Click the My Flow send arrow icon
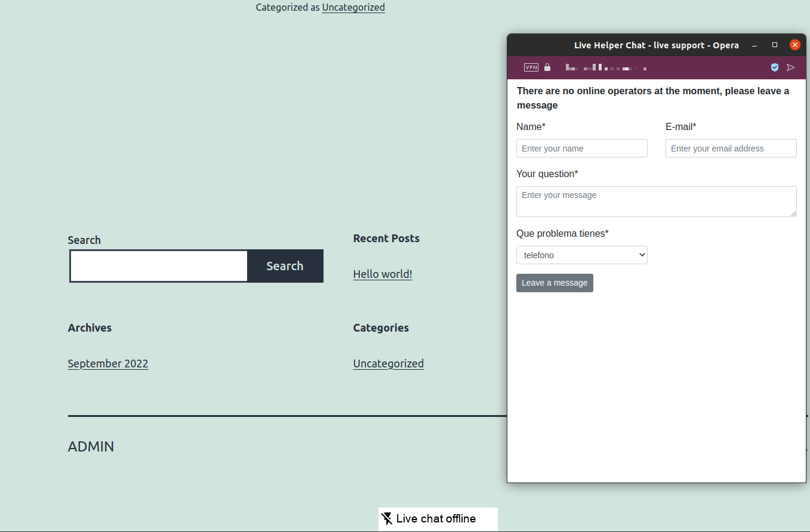 pyautogui.click(x=791, y=67)
